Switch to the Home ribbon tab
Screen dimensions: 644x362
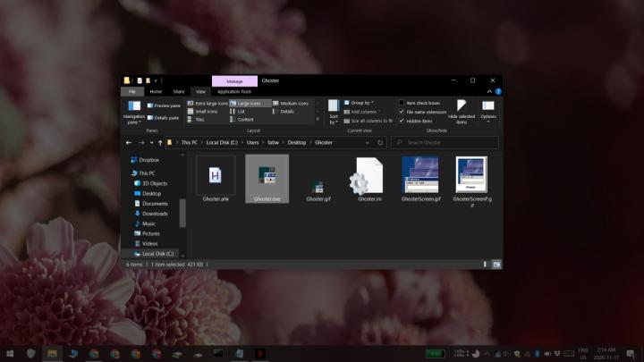point(156,91)
